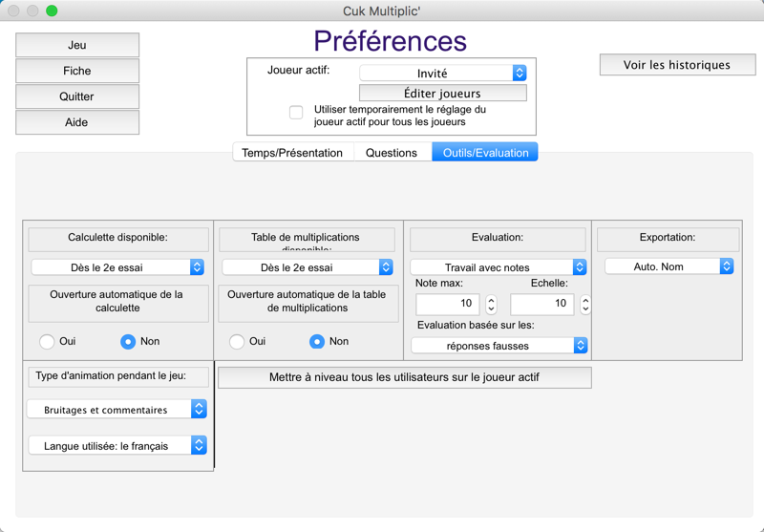This screenshot has height=532, width=764.
Task: Switch to the Questions tab
Action: click(392, 153)
